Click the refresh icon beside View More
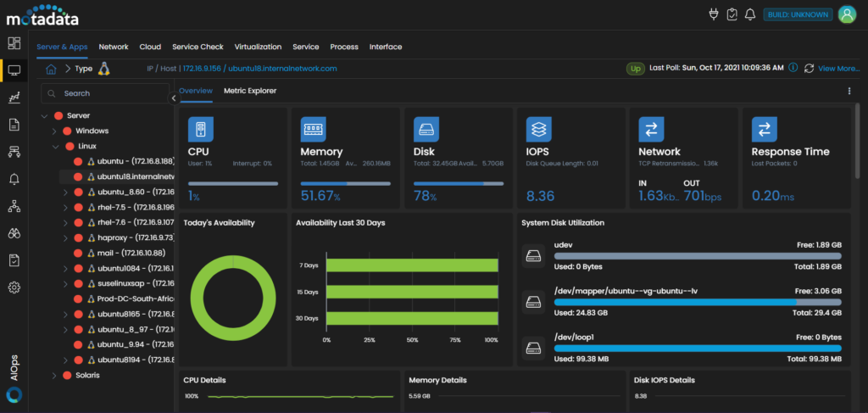Viewport: 868px width, 413px height. click(x=809, y=69)
